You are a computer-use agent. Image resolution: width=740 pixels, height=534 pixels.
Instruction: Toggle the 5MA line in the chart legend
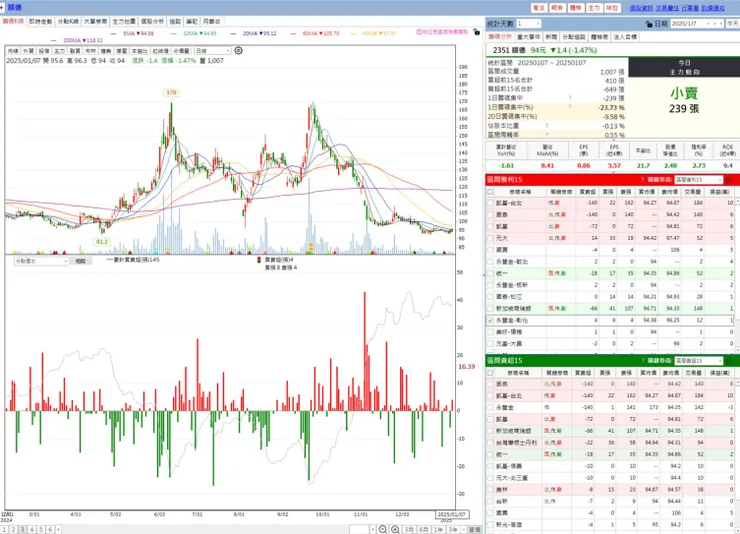pyautogui.click(x=132, y=33)
